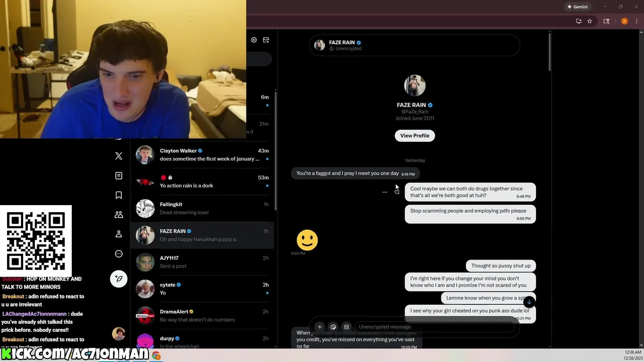Click the install app icon in address bar
Screen dimensions: 644x362
(579, 21)
